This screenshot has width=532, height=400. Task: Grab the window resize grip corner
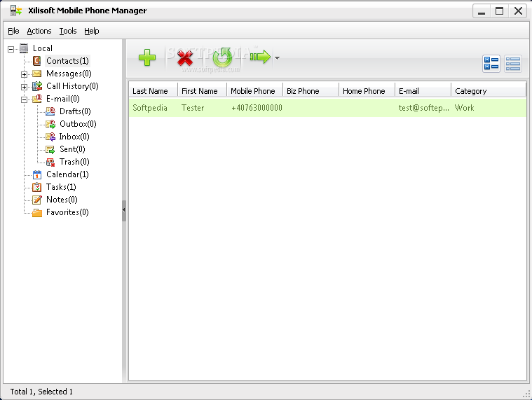(x=526, y=394)
